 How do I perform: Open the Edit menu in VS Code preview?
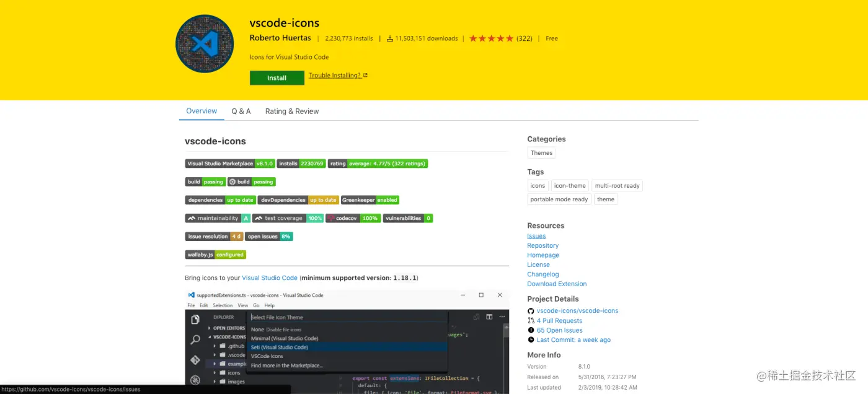pyautogui.click(x=204, y=305)
